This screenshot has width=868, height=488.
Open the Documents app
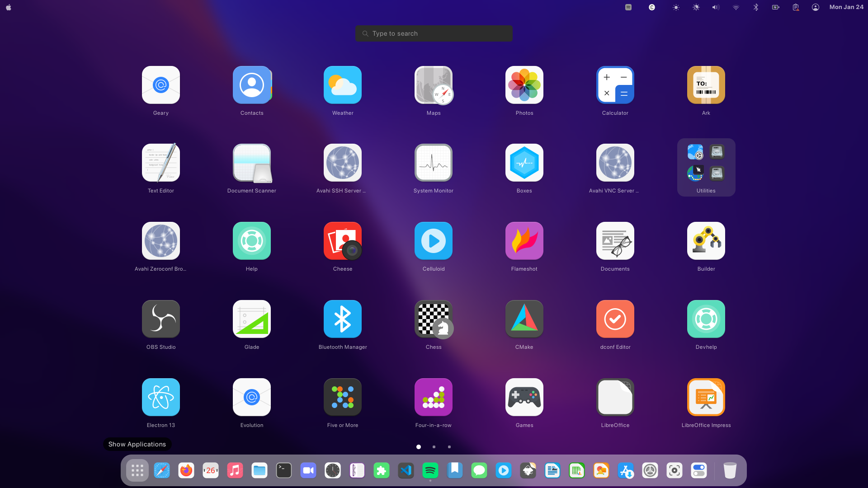[615, 241]
